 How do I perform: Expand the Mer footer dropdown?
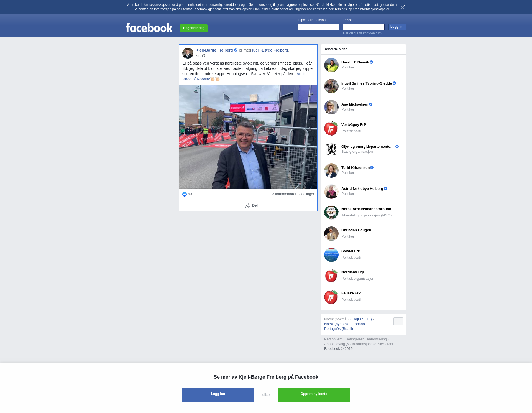point(391,344)
